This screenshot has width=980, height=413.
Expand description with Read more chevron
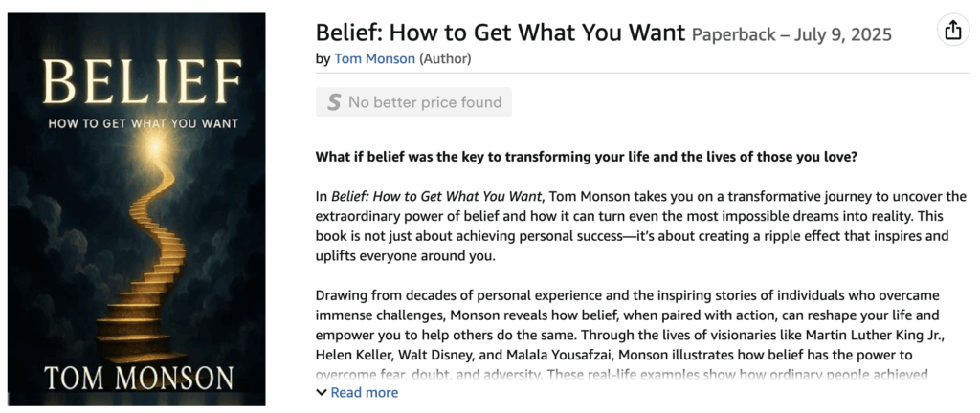(x=322, y=393)
